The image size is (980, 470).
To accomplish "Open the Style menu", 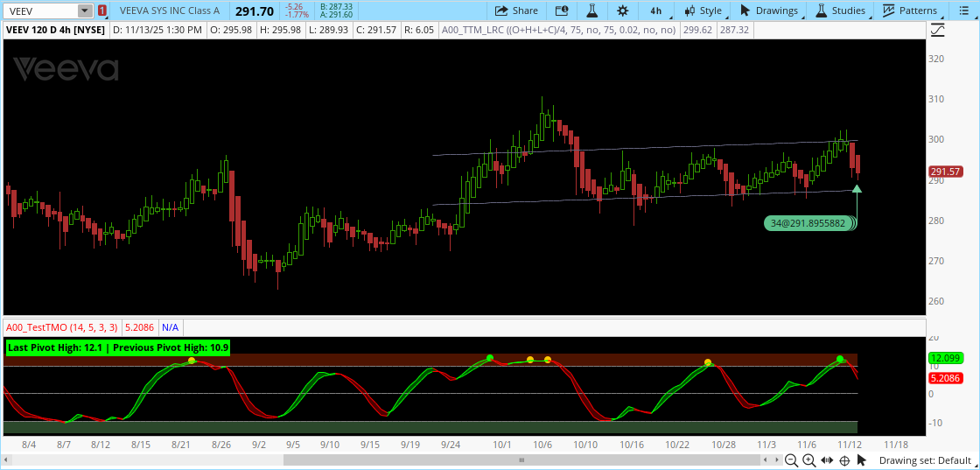I will (x=703, y=11).
